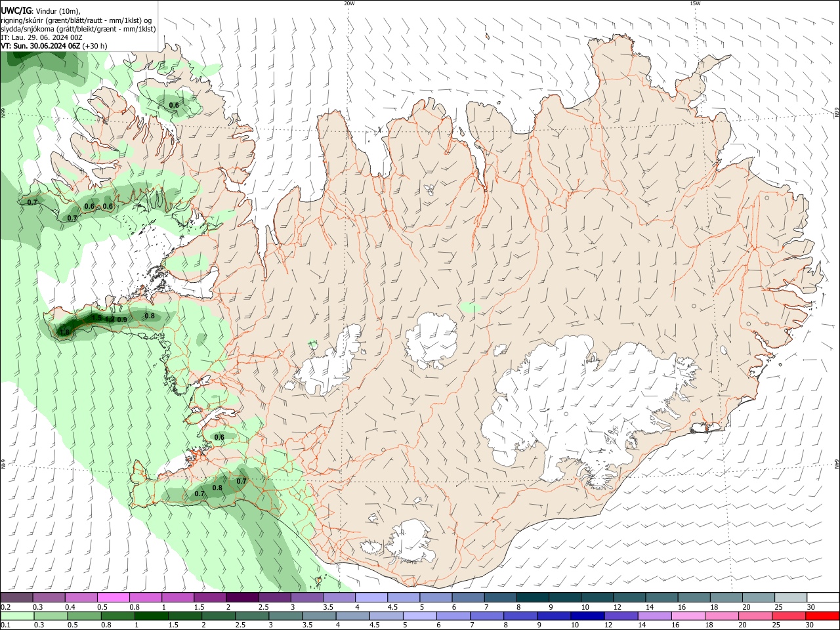Image resolution: width=840 pixels, height=630 pixels.
Task: Click the dark teal 8 snow swatch
Action: tap(533, 598)
